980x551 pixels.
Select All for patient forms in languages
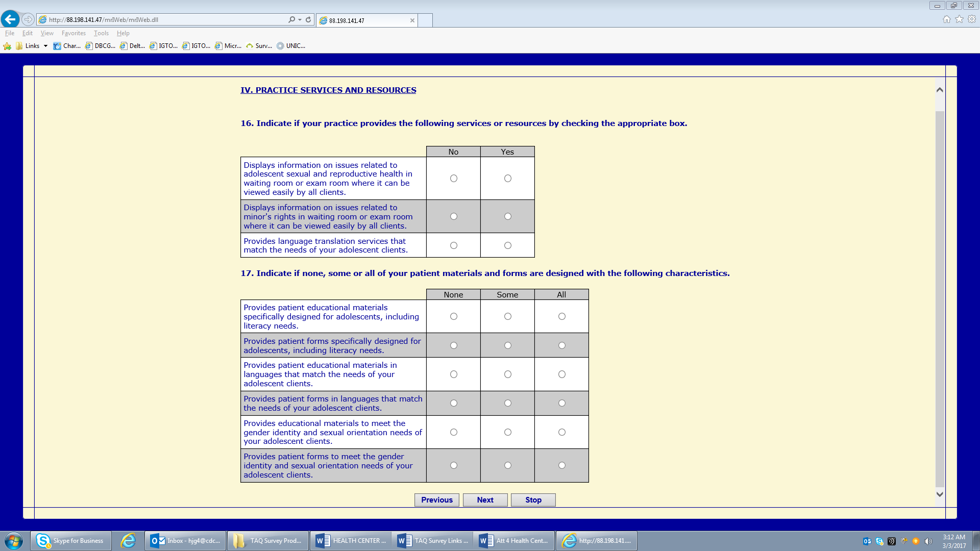[561, 403]
